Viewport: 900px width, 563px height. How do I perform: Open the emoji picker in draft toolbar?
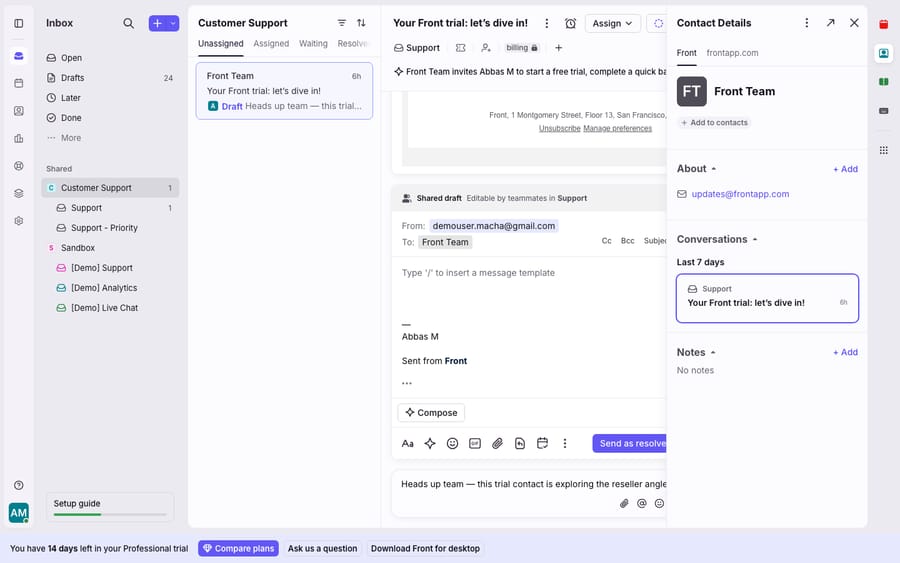pyautogui.click(x=452, y=444)
